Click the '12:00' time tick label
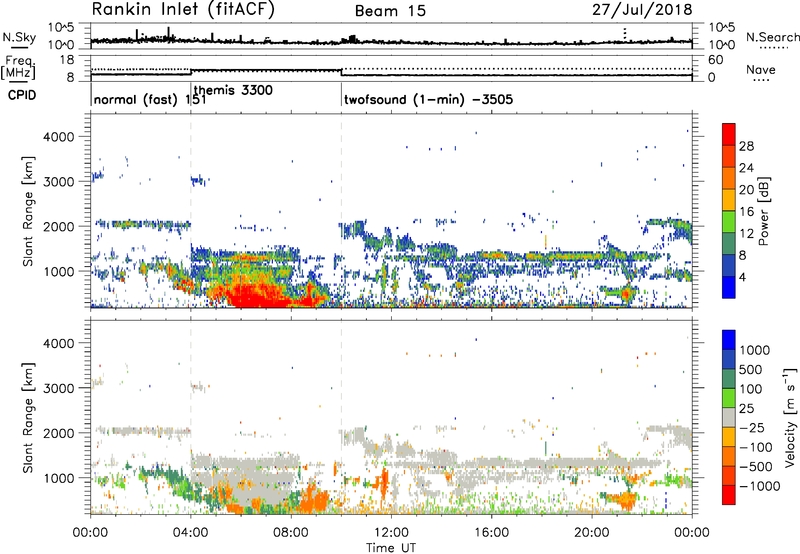 click(x=391, y=533)
